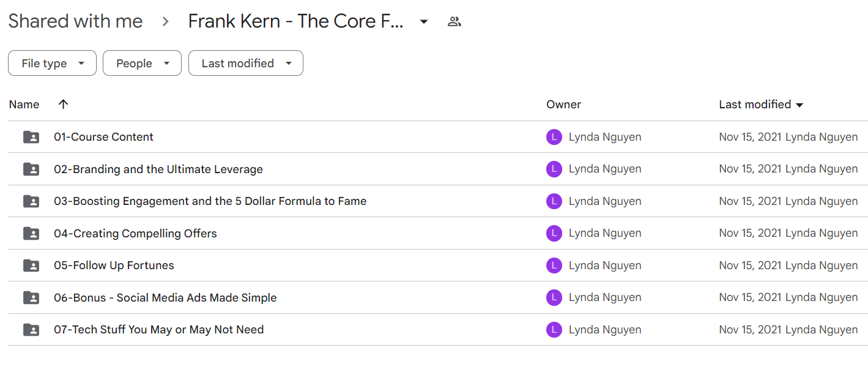Click the shared folder icon for 07-Tech Stuff
Screen dimensions: 868x375
point(31,330)
